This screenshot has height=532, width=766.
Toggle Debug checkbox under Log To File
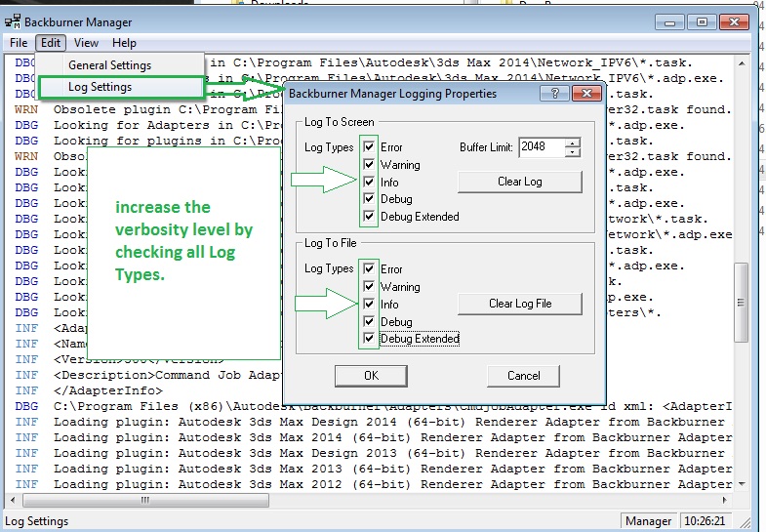[369, 321]
